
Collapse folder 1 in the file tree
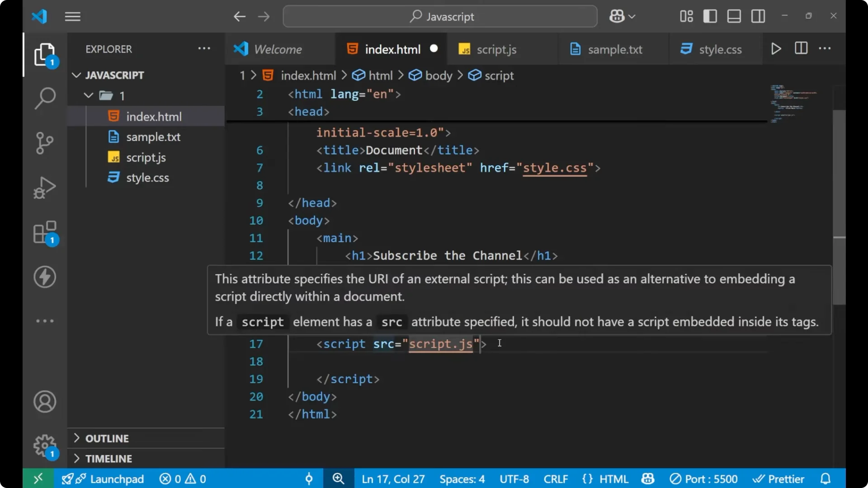[88, 95]
